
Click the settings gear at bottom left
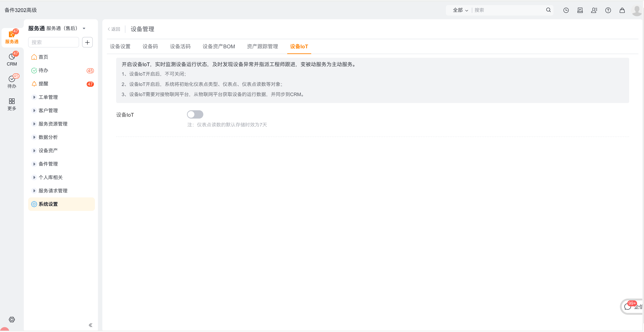[x=12, y=320]
